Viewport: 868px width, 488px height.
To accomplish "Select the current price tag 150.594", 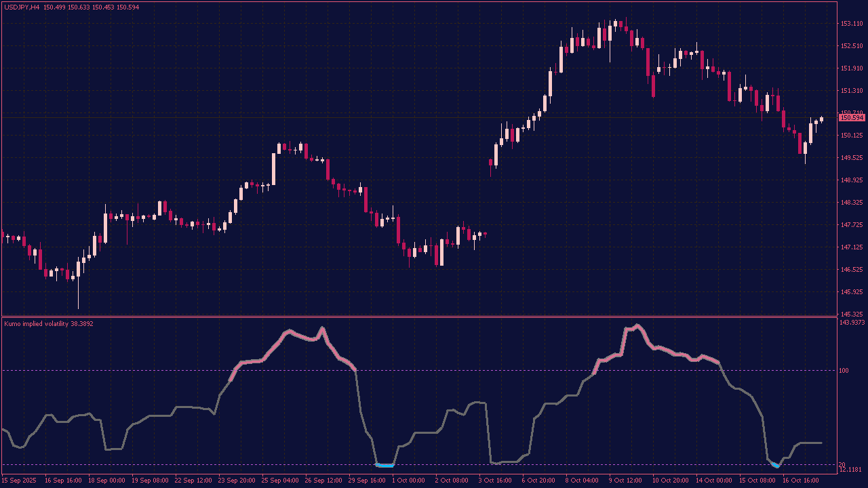I will coord(850,118).
